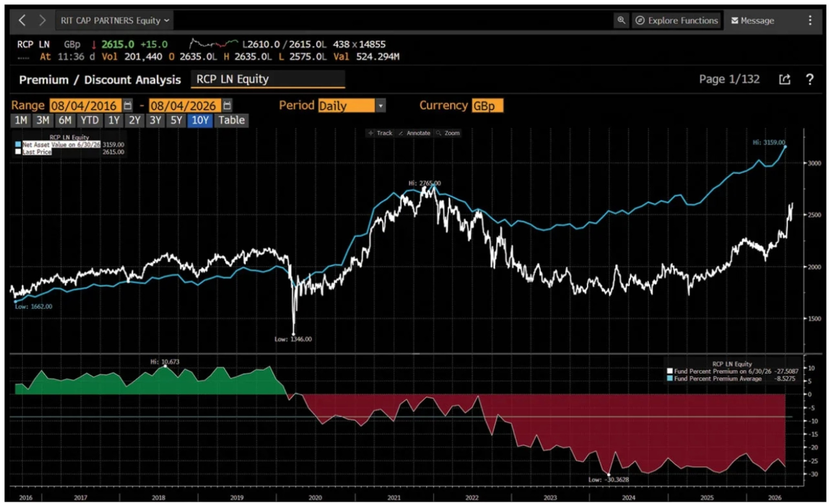829x504 pixels.
Task: Select the 5Y range tab
Action: coord(176,121)
